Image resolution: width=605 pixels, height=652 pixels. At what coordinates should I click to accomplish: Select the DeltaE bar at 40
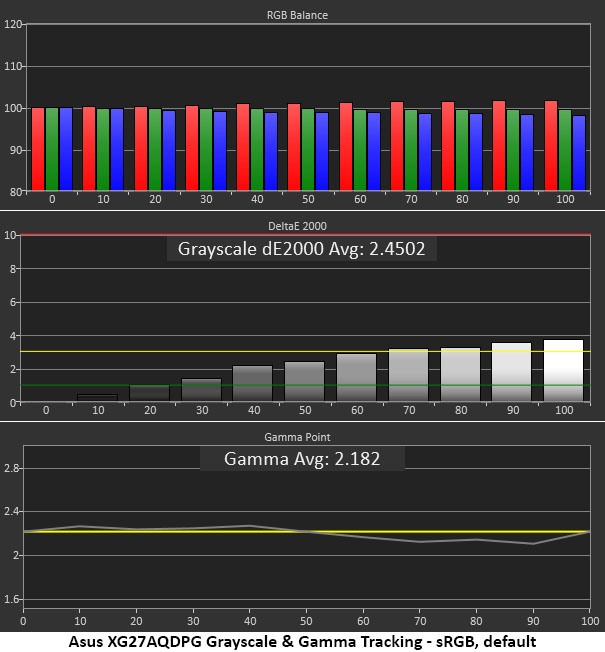253,383
